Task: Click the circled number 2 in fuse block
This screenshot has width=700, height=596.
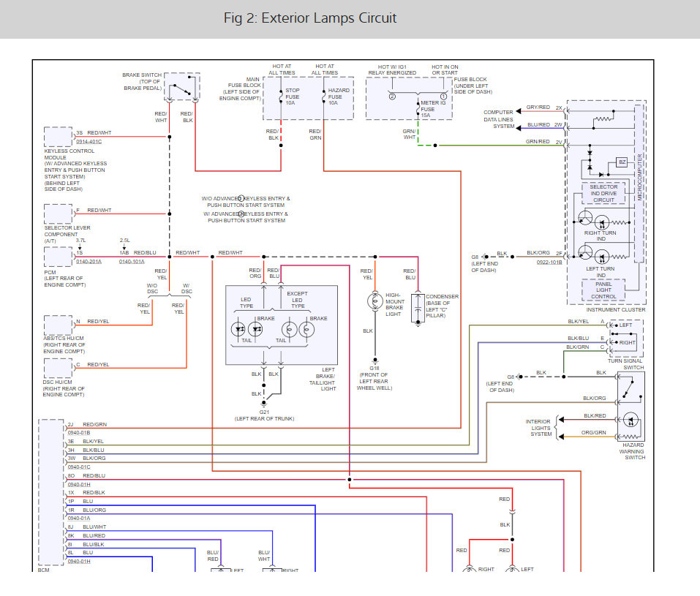Action: 392,97
